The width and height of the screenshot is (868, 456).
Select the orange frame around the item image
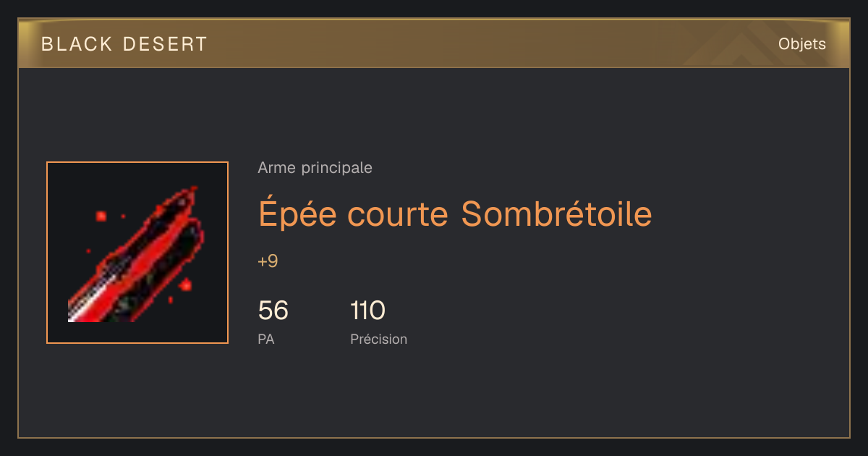[x=137, y=253]
